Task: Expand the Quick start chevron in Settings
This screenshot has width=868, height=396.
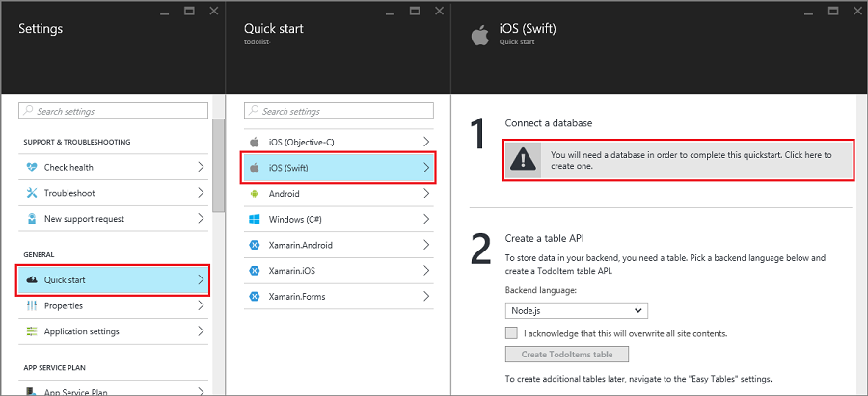Action: [x=201, y=279]
